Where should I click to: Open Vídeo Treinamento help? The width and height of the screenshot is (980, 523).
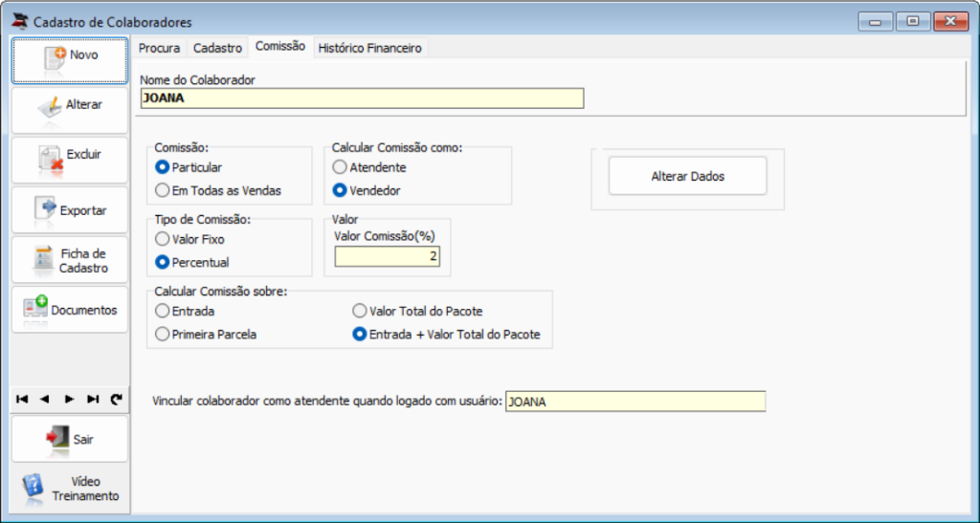point(69,489)
